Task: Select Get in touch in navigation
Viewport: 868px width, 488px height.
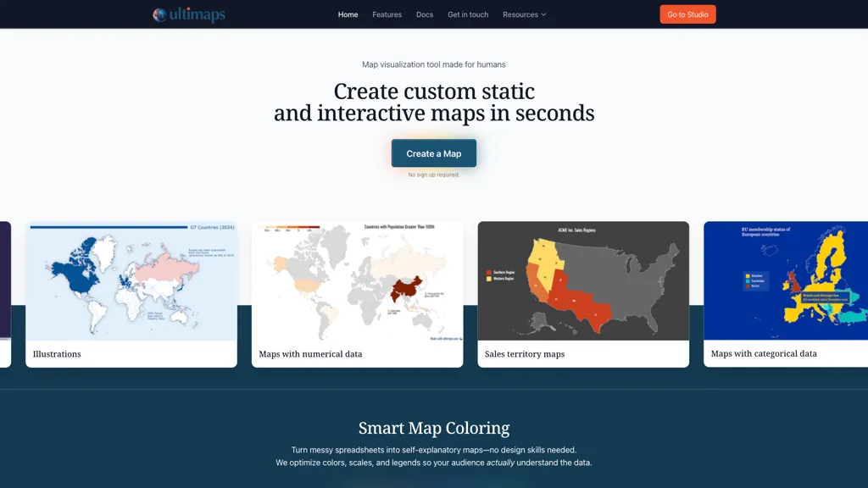Action: pyautogui.click(x=468, y=14)
